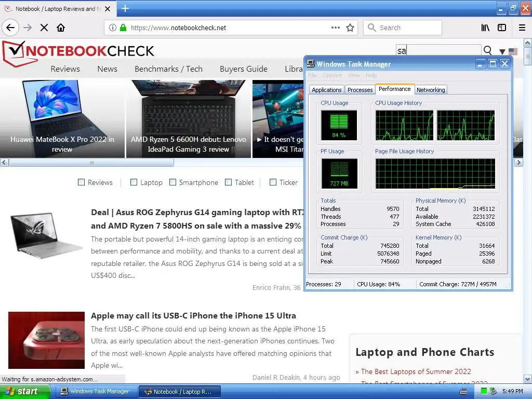Click page vertical scrollbar up arrow
This screenshot has width=532, height=399.
point(528,43)
